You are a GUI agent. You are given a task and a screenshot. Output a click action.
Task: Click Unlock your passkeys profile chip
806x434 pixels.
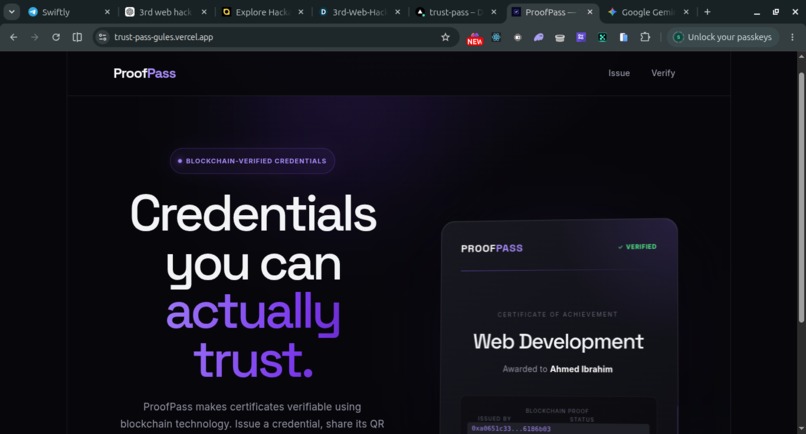pos(723,37)
